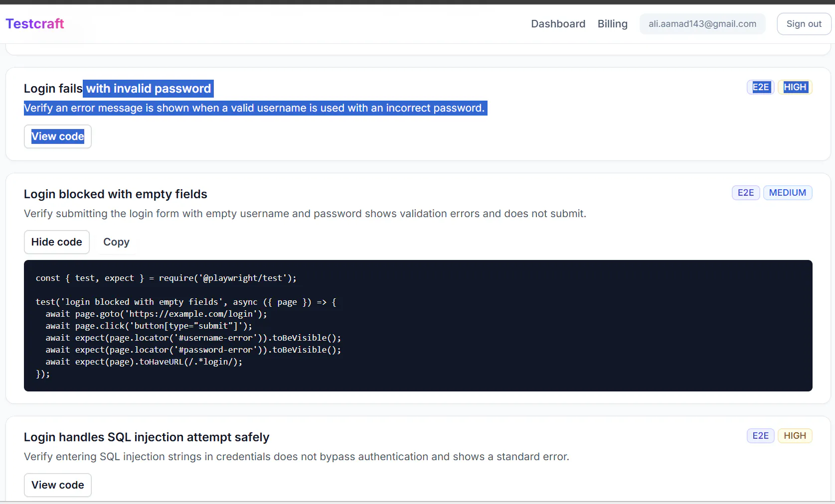Viewport: 835px width, 504px height.
Task: Click the E2E tag on empty fields card
Action: pos(746,193)
